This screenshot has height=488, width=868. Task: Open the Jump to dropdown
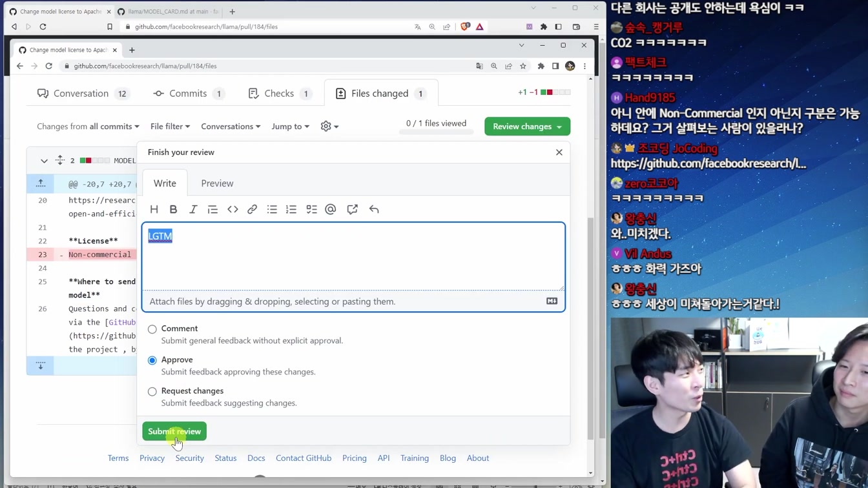(x=290, y=127)
